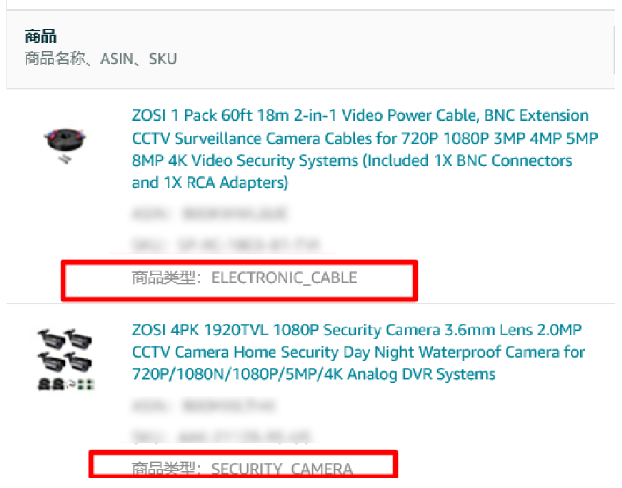The height and width of the screenshot is (488, 622).
Task: Click the cable product thumbnail image
Action: click(x=67, y=143)
